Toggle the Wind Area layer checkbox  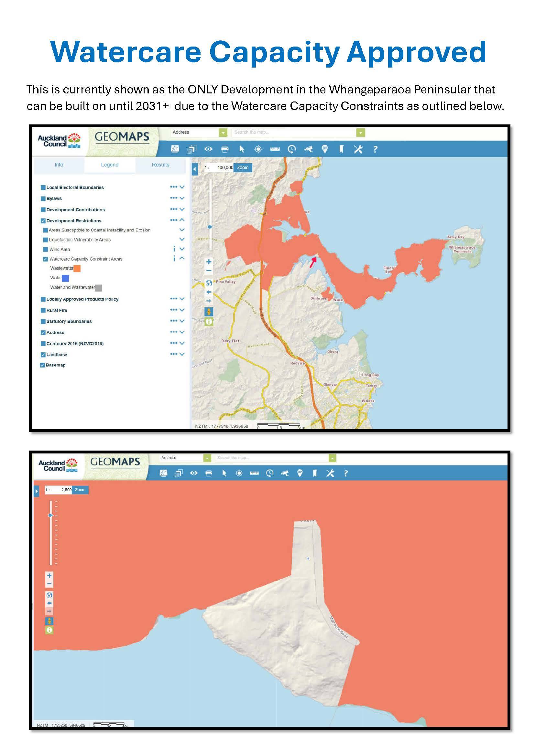[46, 249]
